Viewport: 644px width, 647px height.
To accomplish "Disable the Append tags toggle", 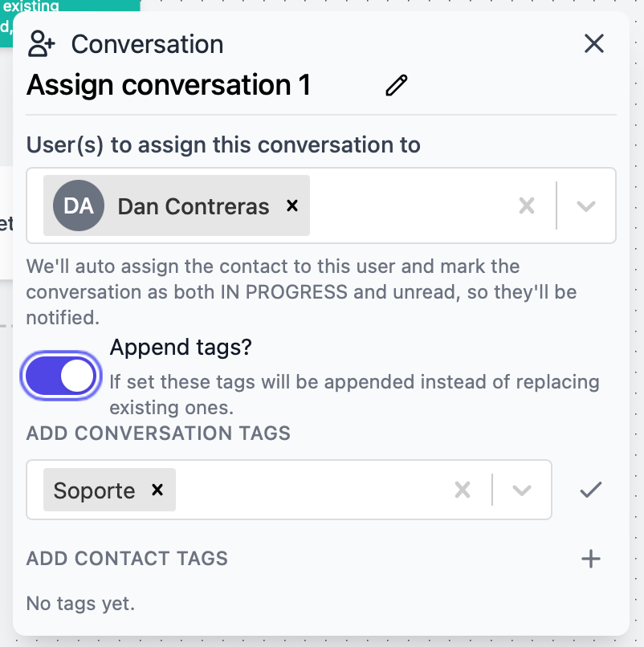I will (x=61, y=375).
